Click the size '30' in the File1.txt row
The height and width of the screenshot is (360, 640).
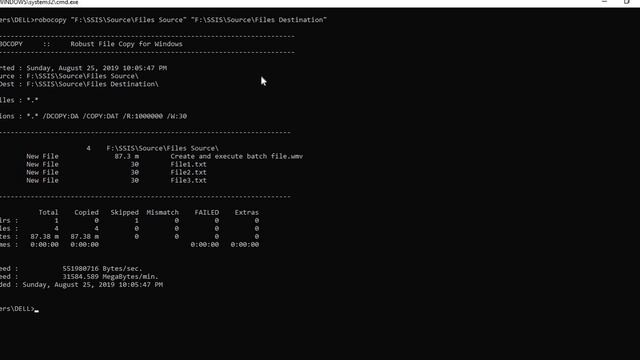click(135, 164)
